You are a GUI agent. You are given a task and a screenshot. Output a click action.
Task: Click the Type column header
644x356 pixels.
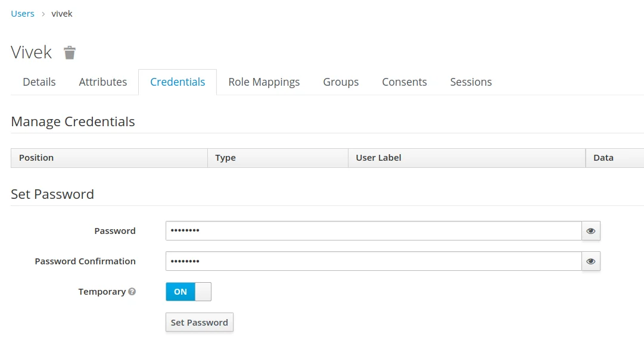pyautogui.click(x=278, y=158)
